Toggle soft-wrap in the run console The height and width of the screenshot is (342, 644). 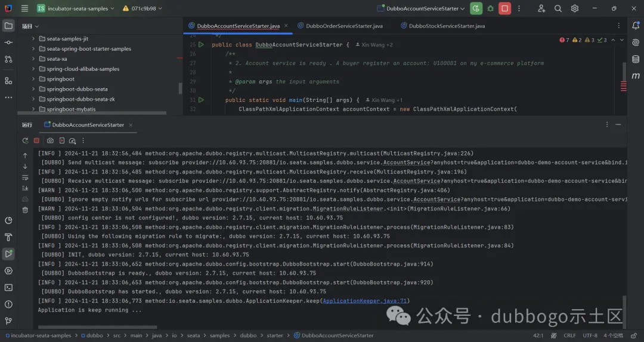pos(25,178)
